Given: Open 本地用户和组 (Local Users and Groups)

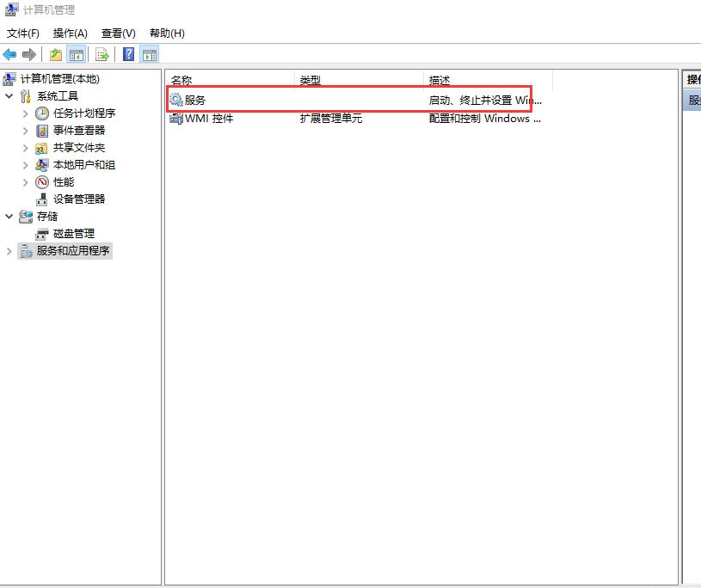Looking at the screenshot, I should 41,164.
